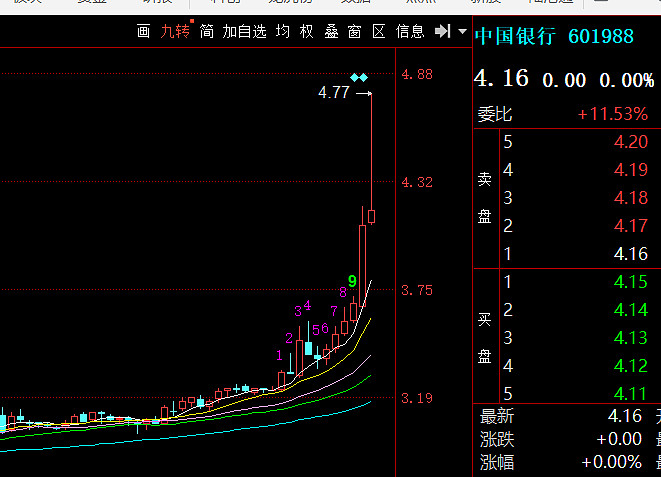The image size is (661, 477).
Task: Click the 涨幅 +0.00% value
Action: pos(612,462)
